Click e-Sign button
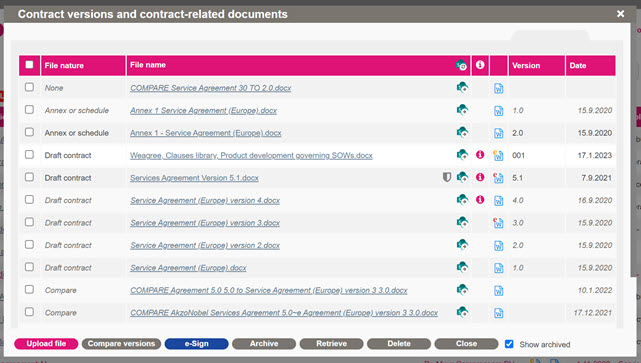Image resolution: width=641 pixels, height=363 pixels. [x=197, y=344]
